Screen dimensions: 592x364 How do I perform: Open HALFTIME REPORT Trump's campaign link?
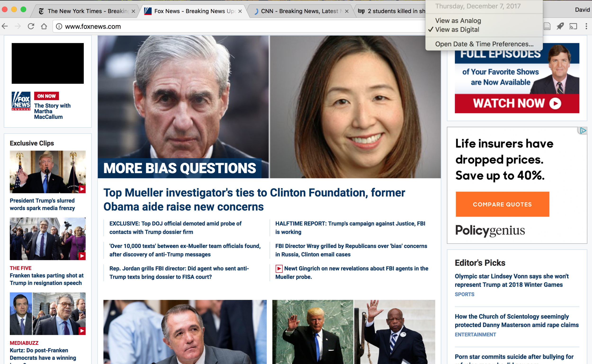[x=350, y=228]
